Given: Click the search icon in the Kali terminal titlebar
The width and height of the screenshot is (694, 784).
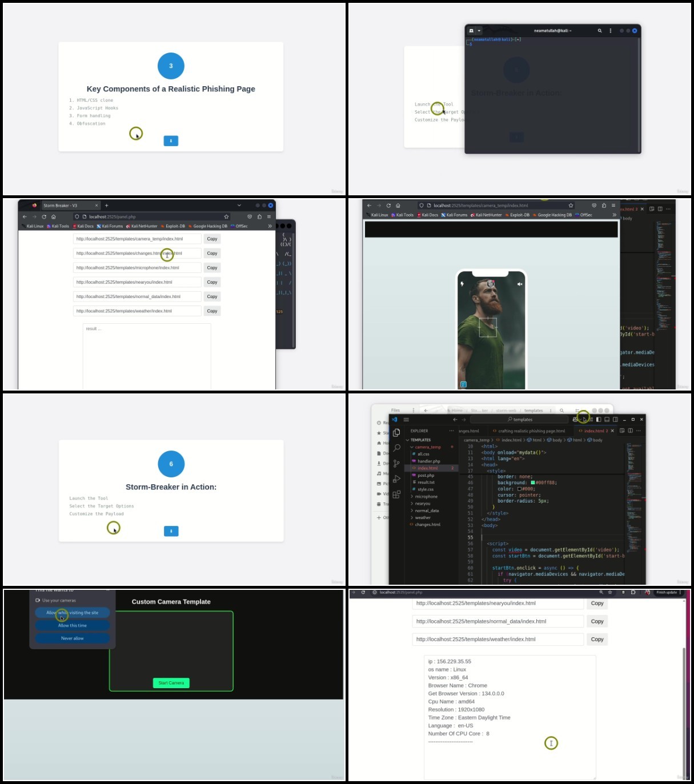Looking at the screenshot, I should pyautogui.click(x=600, y=31).
